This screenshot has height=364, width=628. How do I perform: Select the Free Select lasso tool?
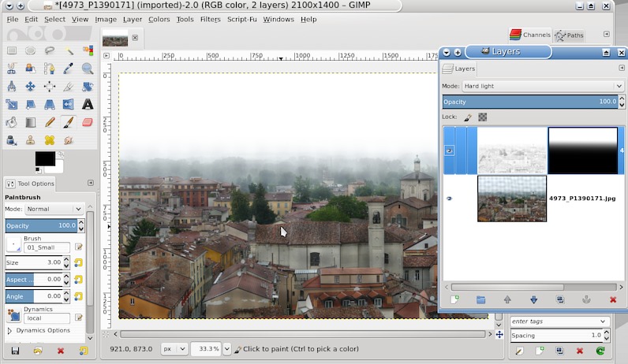50,50
